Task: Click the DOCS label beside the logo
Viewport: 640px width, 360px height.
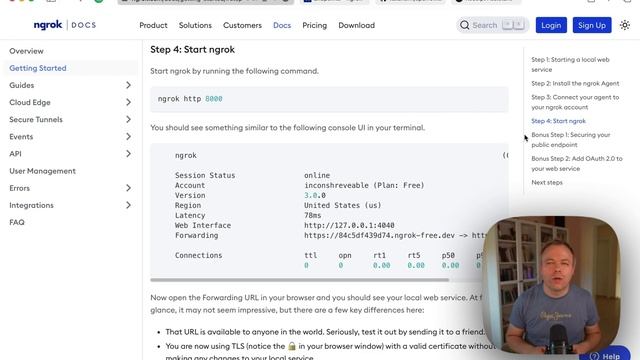Action: coord(84,25)
